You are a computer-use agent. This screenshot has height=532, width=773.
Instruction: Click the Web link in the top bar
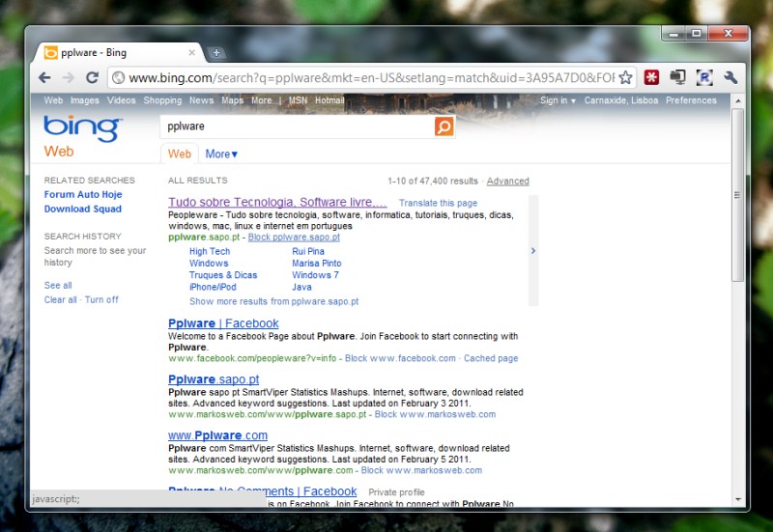tap(53, 100)
